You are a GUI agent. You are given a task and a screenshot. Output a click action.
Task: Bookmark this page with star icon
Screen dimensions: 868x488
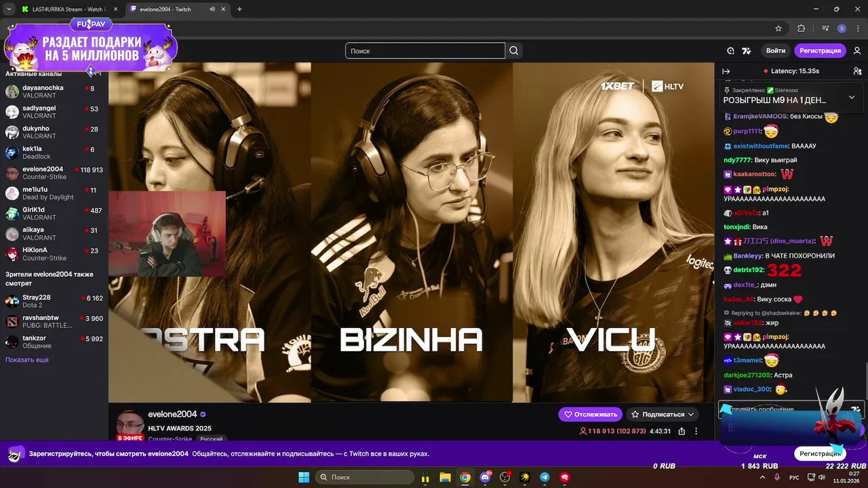[x=778, y=28]
